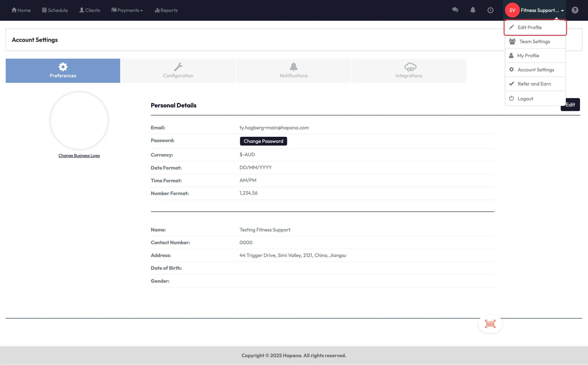The height and width of the screenshot is (365, 588).
Task: Open the chat messages icon
Action: (x=455, y=10)
